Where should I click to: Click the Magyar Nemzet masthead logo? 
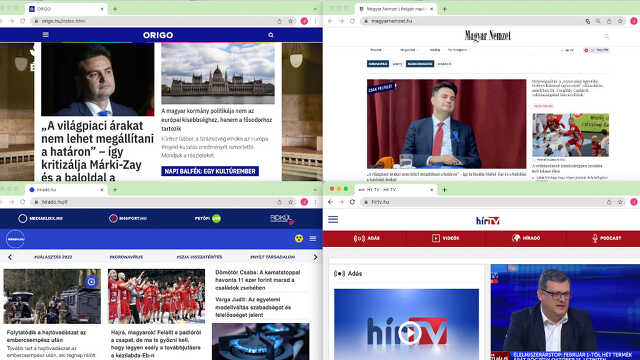(487, 36)
